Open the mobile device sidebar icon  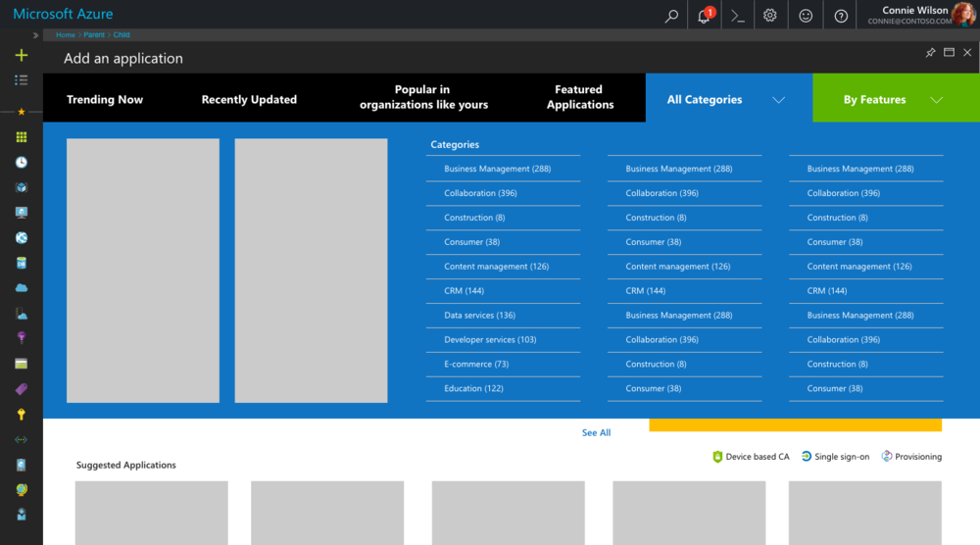22,465
